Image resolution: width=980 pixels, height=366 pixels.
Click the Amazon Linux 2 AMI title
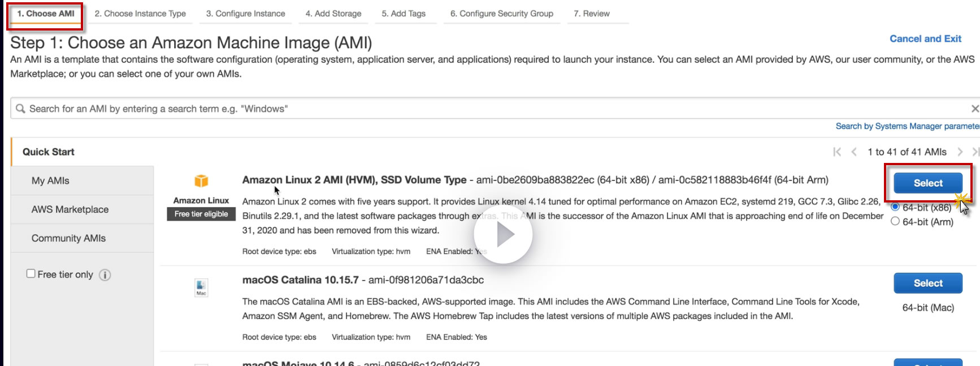(x=354, y=180)
